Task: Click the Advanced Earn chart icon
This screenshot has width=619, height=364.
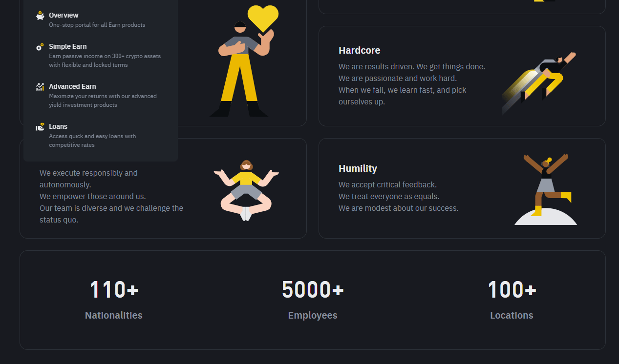Action: (x=40, y=87)
